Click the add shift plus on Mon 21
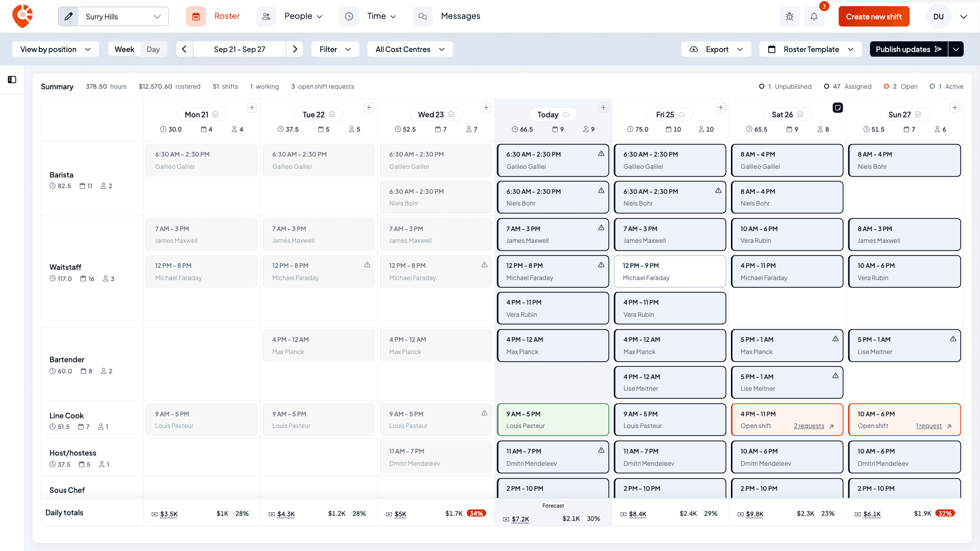The image size is (980, 551). click(x=252, y=108)
